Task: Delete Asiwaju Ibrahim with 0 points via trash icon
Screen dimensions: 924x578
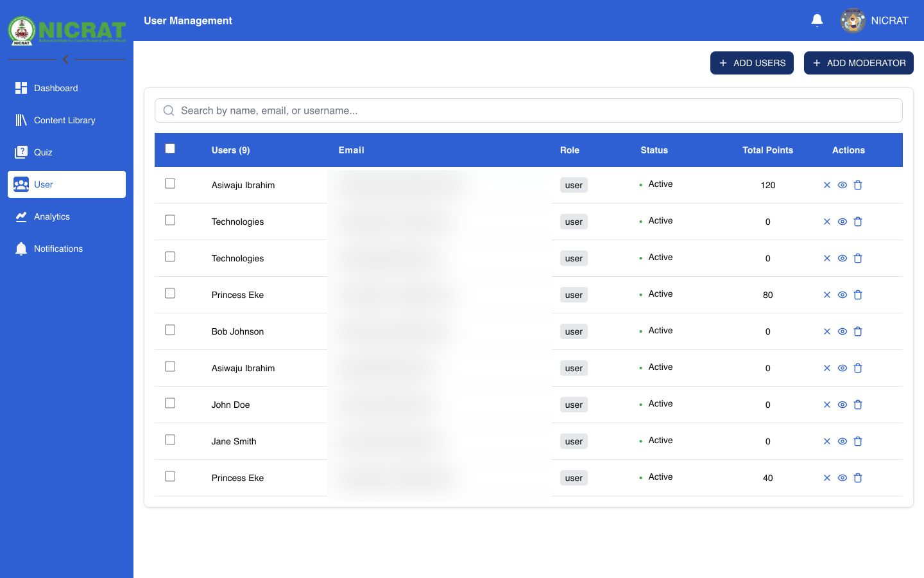Action: [858, 368]
